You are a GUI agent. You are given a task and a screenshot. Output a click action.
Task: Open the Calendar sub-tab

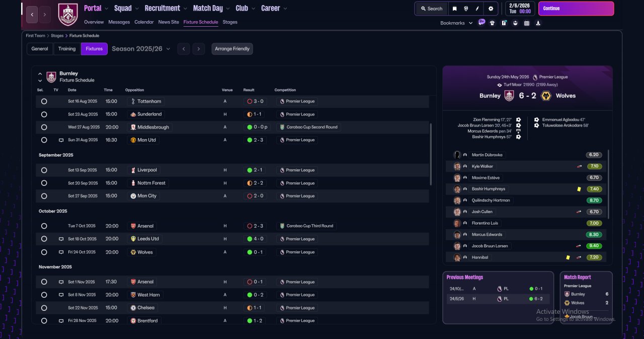point(144,22)
